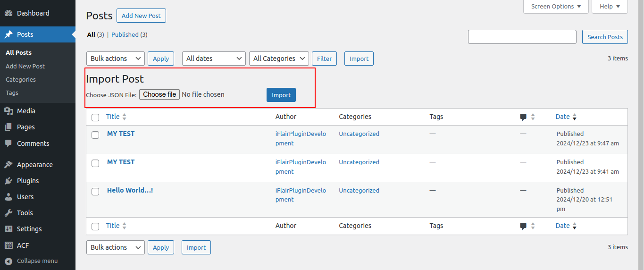Select the MY TEST post from 9:41 am
Viewport: 644px width, 270px height.
pos(95,163)
